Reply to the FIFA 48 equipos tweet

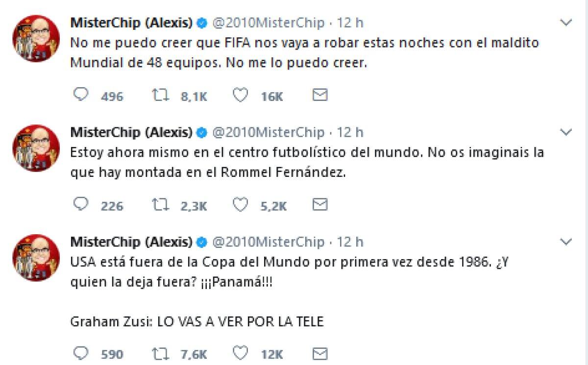point(80,95)
